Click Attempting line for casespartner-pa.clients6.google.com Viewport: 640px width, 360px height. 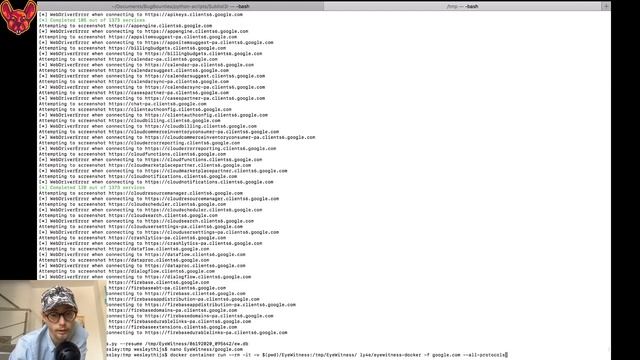click(134, 92)
